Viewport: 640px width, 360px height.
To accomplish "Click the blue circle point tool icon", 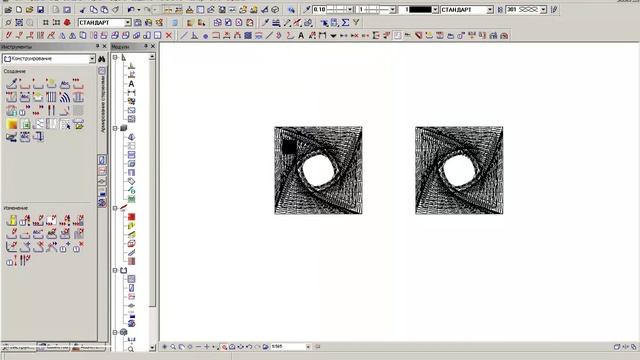I will coord(205,36).
